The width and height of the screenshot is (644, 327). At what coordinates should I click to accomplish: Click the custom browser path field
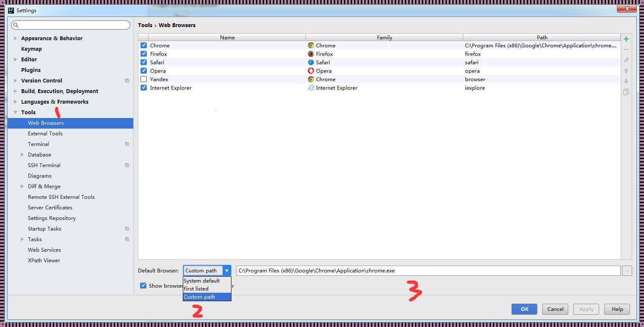coord(428,271)
